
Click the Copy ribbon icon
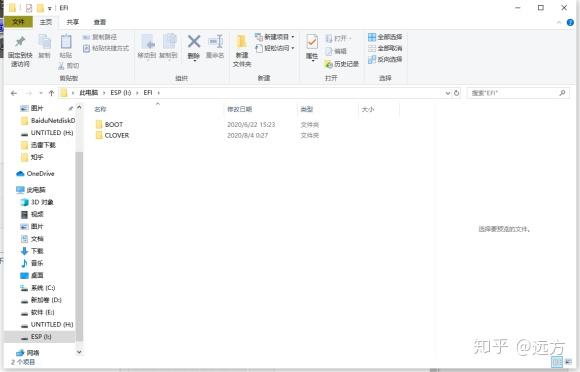44,41
